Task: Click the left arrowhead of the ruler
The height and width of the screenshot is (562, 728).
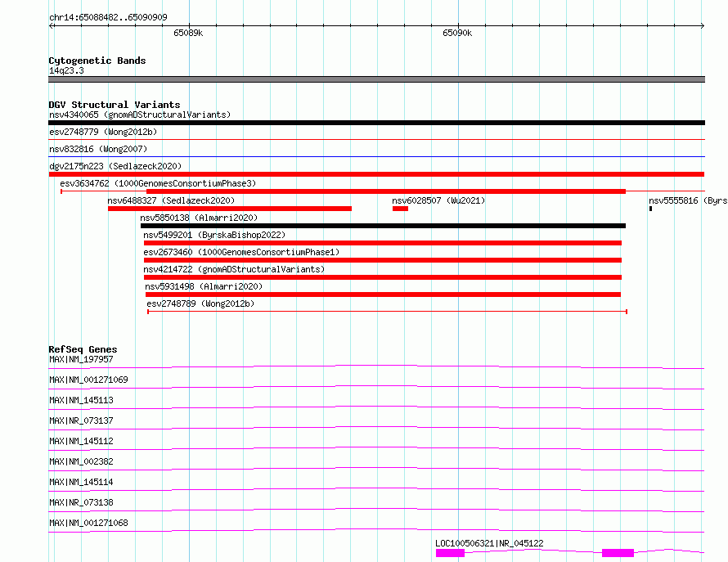Action: coord(51,25)
